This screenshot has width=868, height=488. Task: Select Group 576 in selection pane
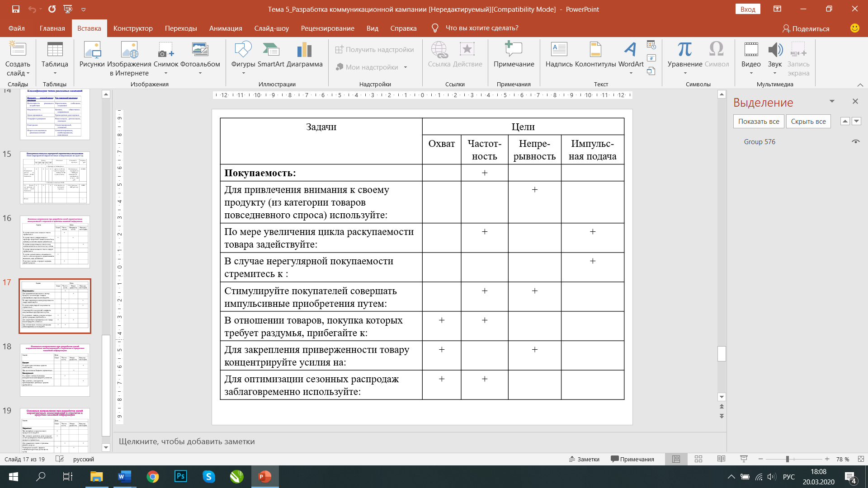pyautogui.click(x=759, y=142)
